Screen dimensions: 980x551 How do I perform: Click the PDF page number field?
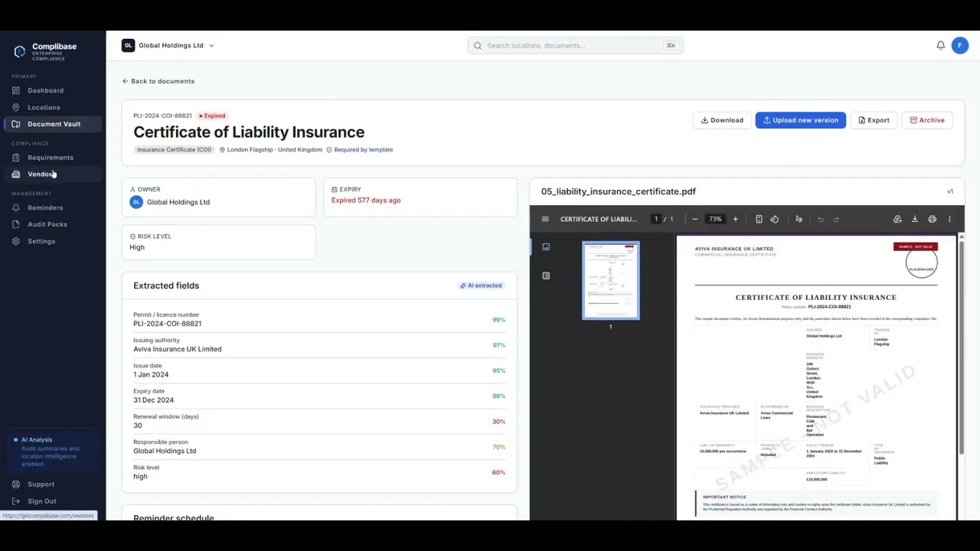(656, 219)
